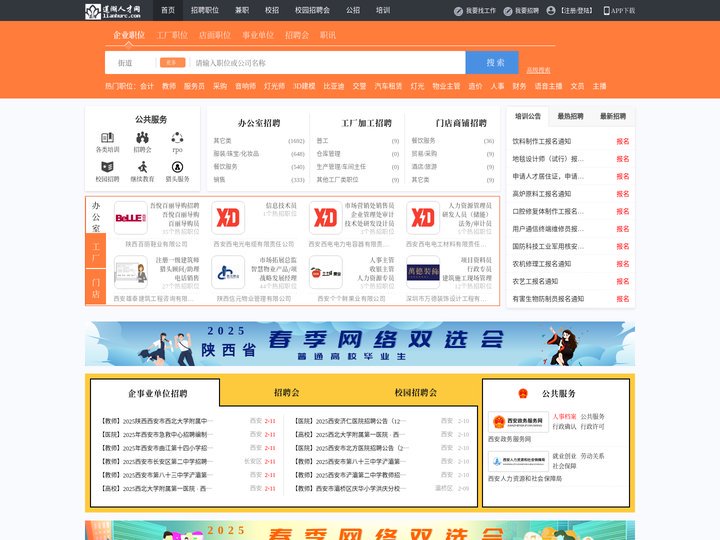Click the blue 搜索 button
720x540 pixels.
492,62
